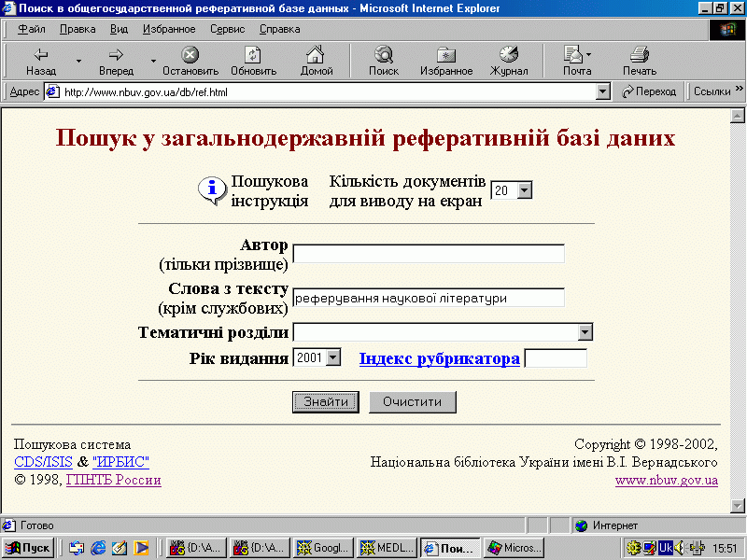Open the ГПНТБ России link
This screenshot has width=747, height=560.
[113, 480]
